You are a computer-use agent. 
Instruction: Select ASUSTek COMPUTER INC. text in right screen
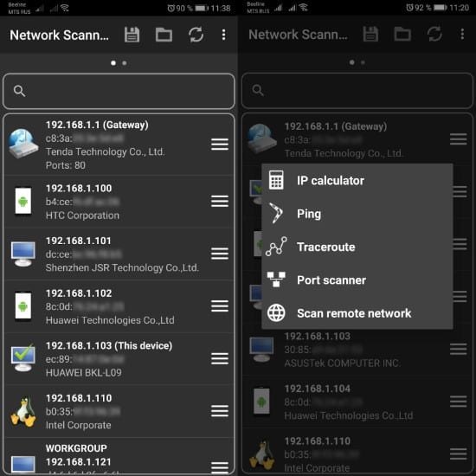(x=342, y=363)
